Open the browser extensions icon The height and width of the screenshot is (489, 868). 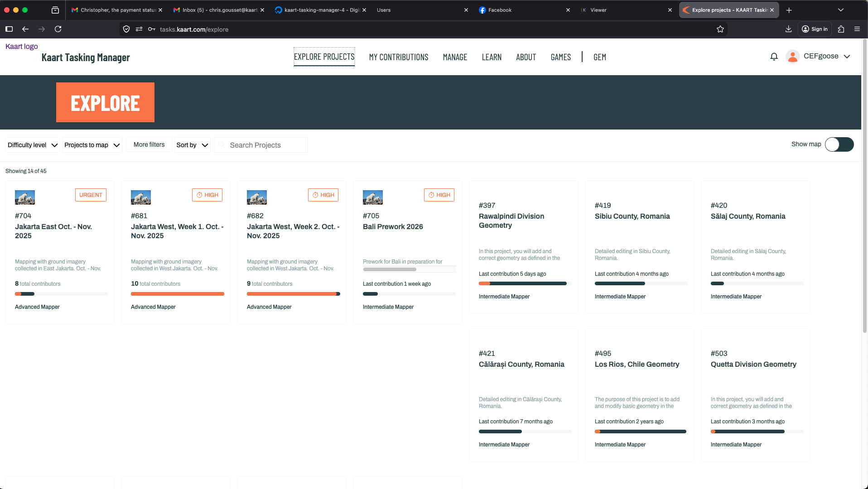841,29
